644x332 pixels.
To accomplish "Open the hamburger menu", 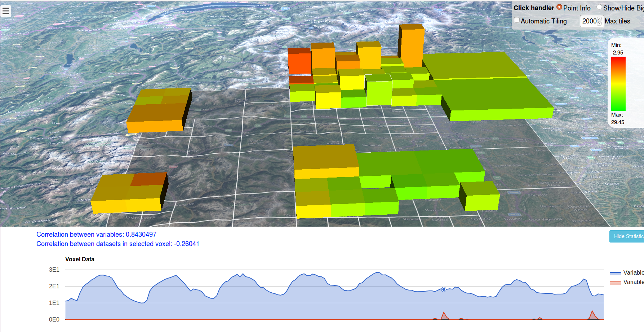I will (x=6, y=11).
